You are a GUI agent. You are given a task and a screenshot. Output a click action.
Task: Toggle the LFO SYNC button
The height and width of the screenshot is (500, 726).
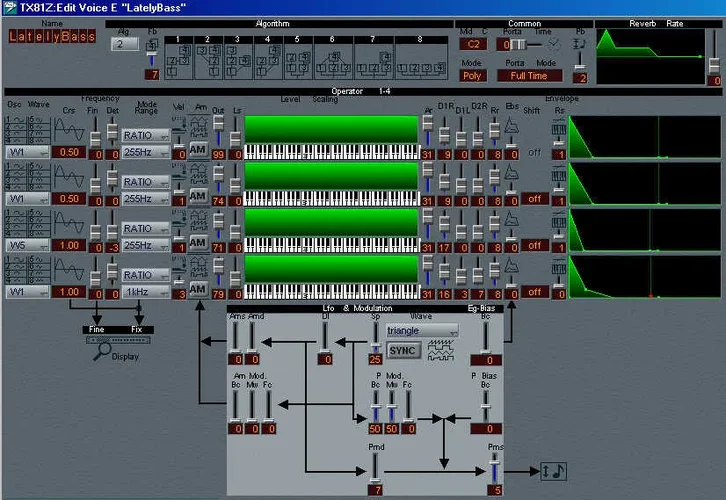coord(402,350)
